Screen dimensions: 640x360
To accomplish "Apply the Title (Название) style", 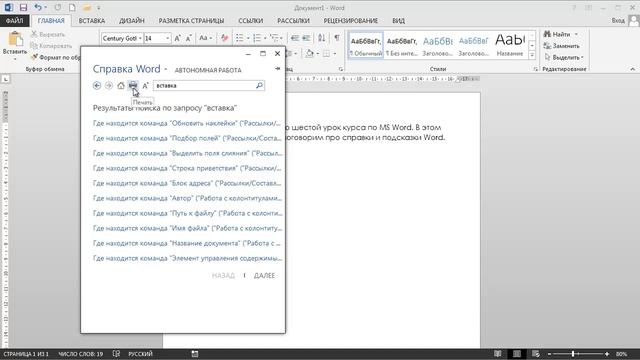I will coord(509,45).
